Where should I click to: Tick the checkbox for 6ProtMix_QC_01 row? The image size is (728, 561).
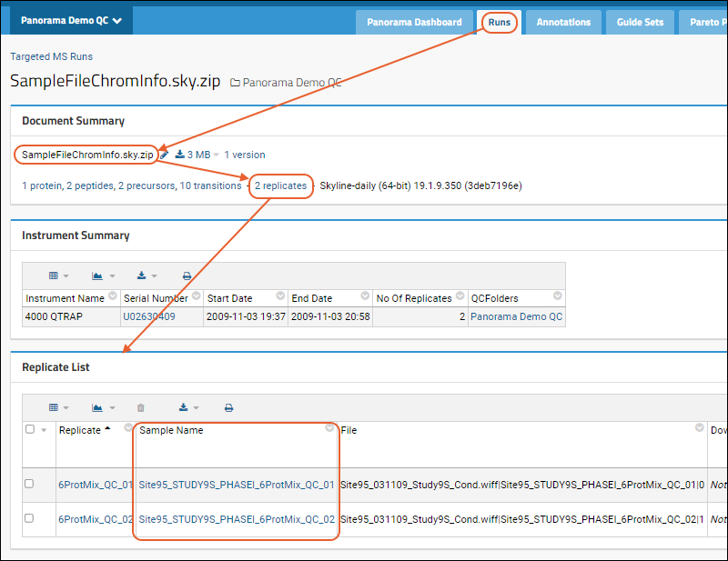click(x=30, y=485)
